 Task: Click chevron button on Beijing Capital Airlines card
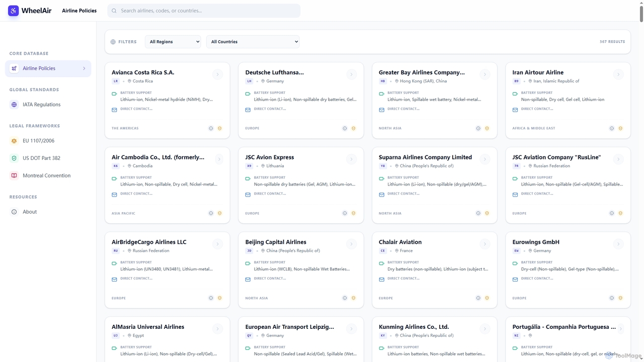(x=351, y=244)
